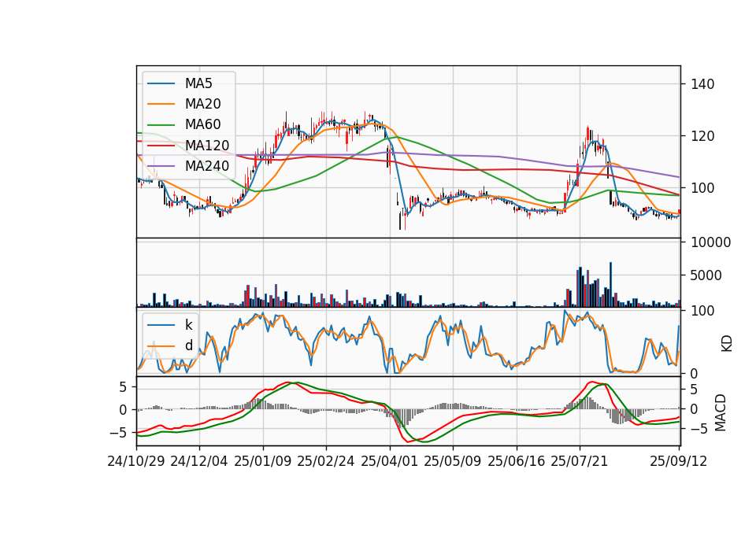756x543 pixels.
Task: Click the green MA60 legend line sample
Action: 161,125
